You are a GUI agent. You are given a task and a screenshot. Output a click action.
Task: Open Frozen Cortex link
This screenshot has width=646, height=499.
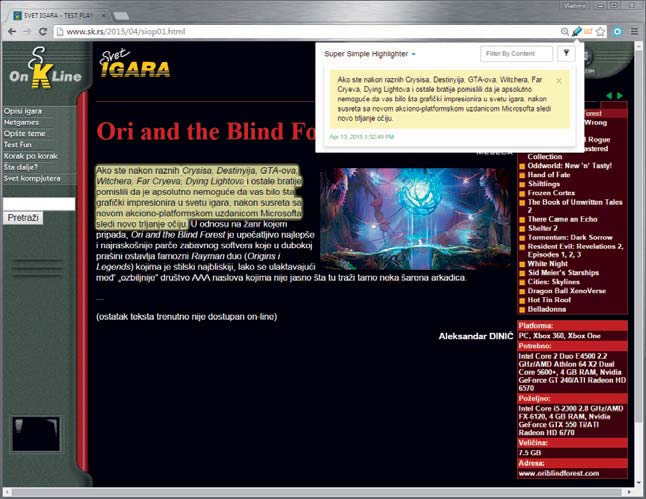point(551,193)
